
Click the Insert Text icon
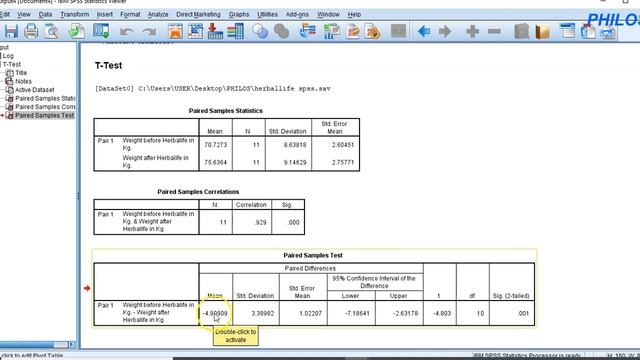click(x=608, y=32)
